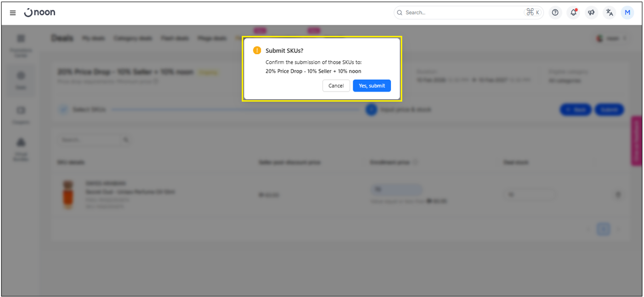Cancel the Submit SKUs dialog
The image size is (644, 297).
[336, 86]
